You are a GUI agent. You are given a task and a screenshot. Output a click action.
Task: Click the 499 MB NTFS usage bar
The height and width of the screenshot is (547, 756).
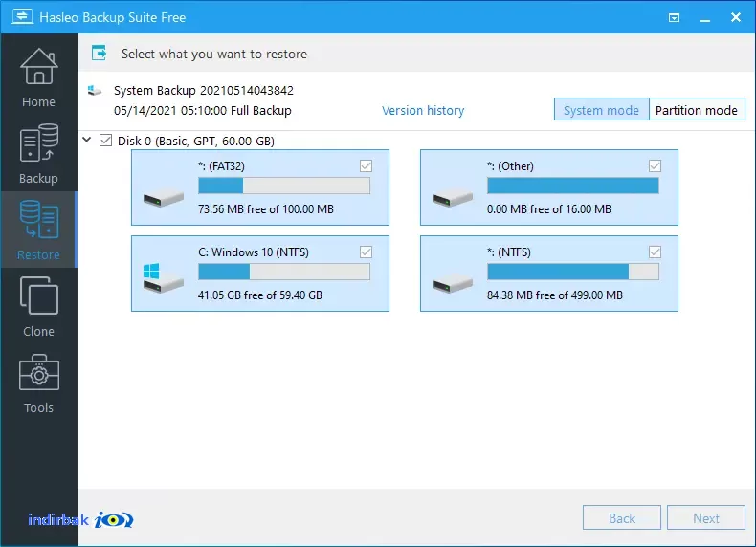tap(573, 272)
